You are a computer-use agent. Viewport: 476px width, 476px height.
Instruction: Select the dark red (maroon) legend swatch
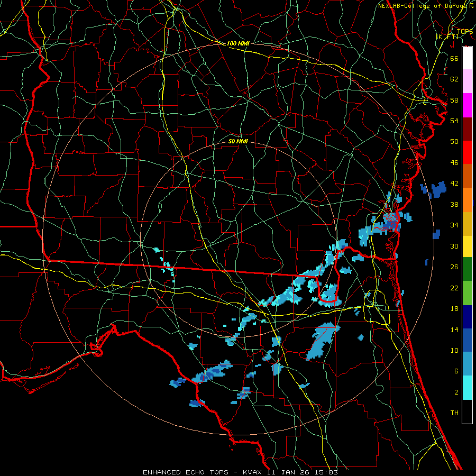467,129
